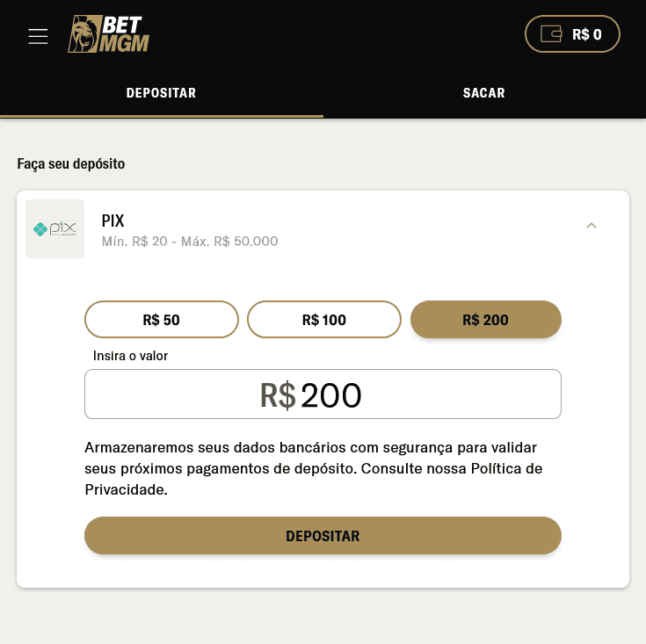Image resolution: width=646 pixels, height=644 pixels.
Task: Open the R$ 0 balance display
Action: point(572,33)
